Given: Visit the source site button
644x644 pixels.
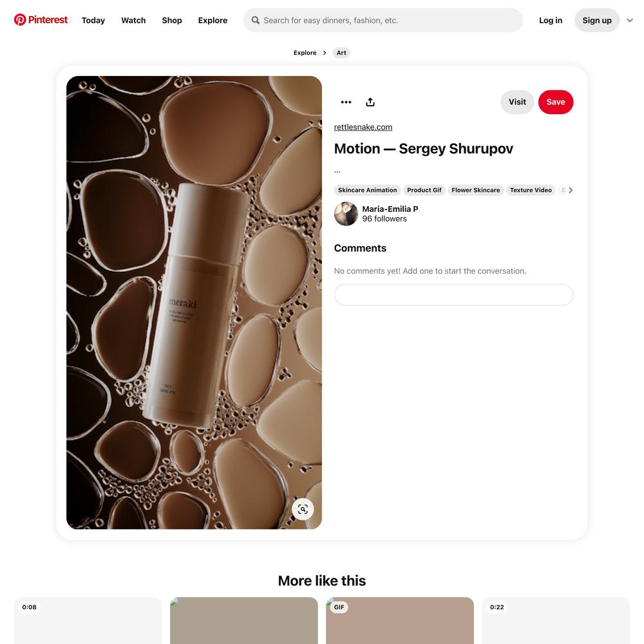Looking at the screenshot, I should (x=517, y=102).
